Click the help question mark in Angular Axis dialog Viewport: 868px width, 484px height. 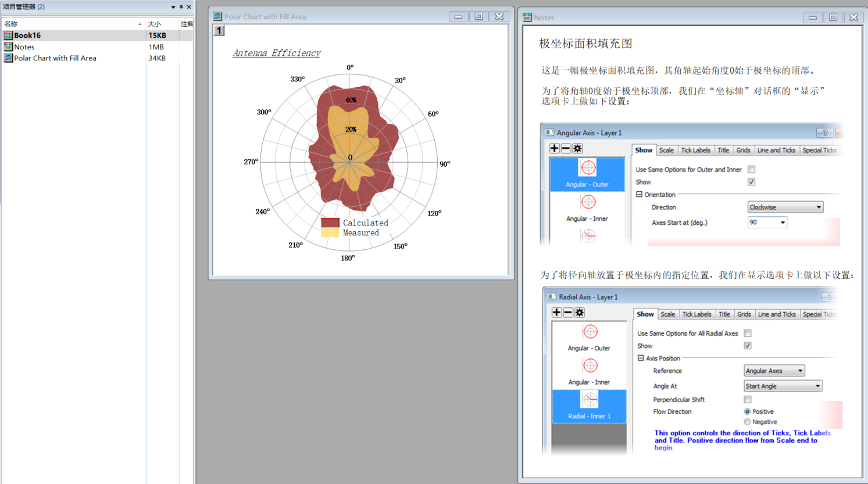(825, 133)
